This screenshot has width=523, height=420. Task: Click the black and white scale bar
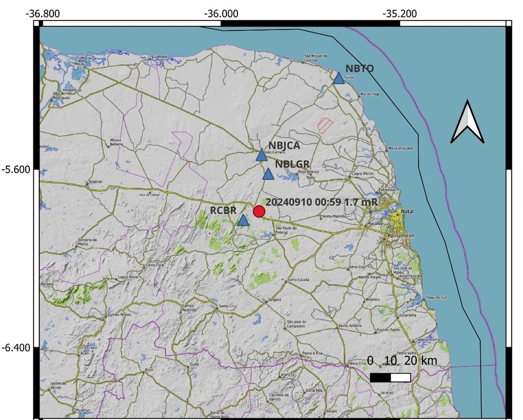point(390,377)
